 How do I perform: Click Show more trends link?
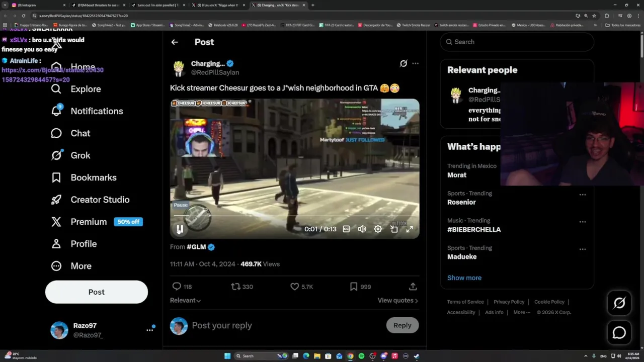click(464, 278)
